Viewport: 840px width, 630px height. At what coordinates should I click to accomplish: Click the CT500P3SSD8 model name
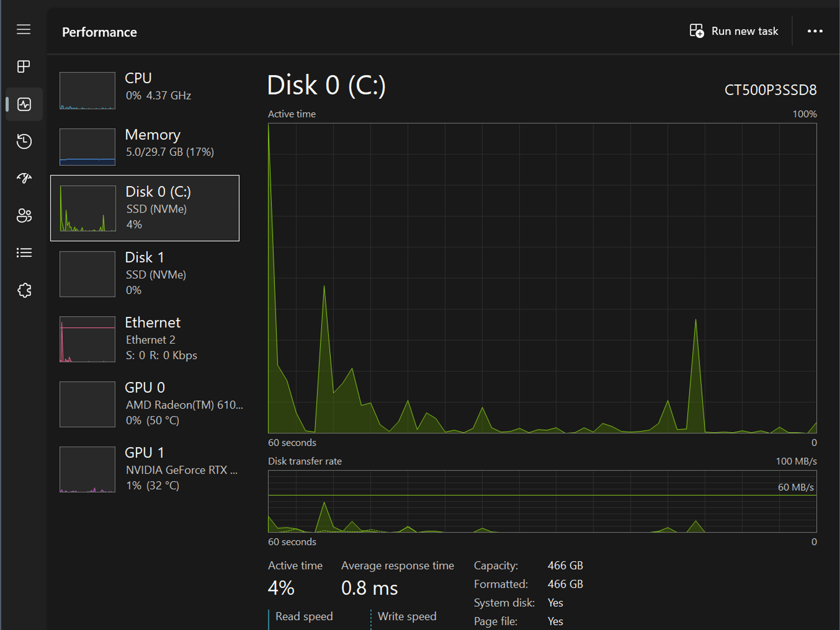click(x=770, y=90)
